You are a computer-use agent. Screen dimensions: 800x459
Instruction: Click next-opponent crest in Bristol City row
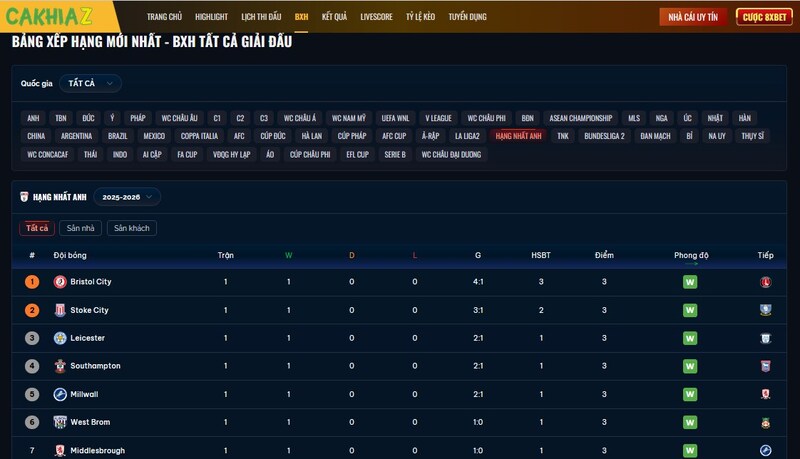pyautogui.click(x=765, y=282)
